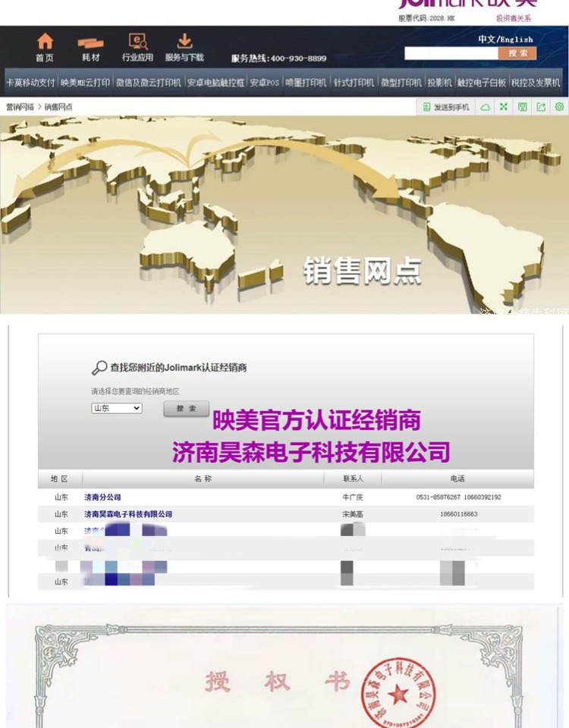Screen dimensions: 569x728
Task: Click the fullscreen expand icon in toolbar
Action: (504, 107)
